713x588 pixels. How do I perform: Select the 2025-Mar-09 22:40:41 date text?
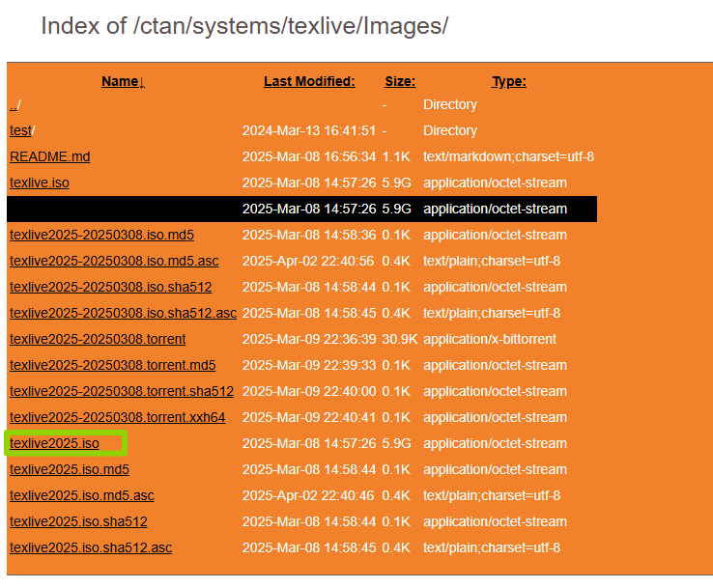pos(309,417)
